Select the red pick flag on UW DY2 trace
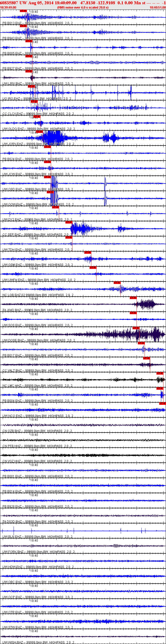The image size is (166, 644). pyautogui.click(x=55, y=207)
